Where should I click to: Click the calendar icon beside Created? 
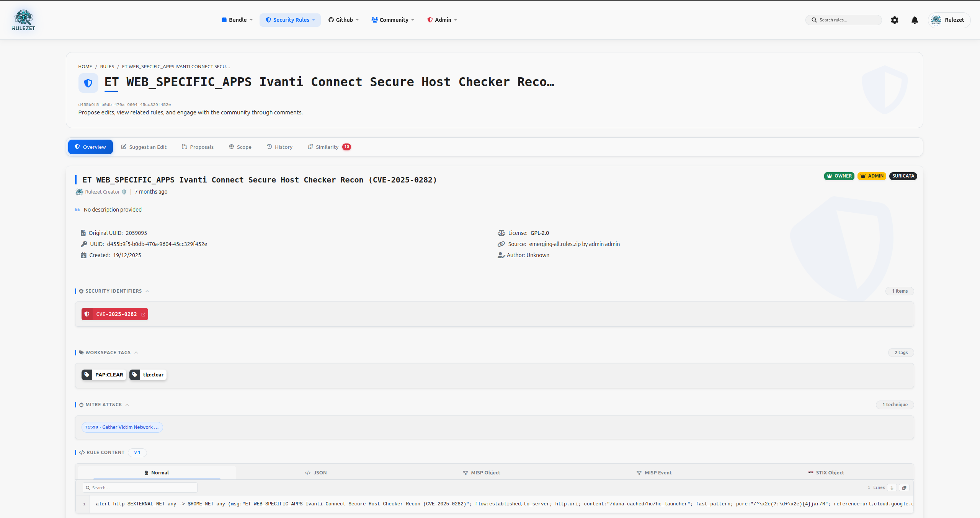pyautogui.click(x=83, y=255)
